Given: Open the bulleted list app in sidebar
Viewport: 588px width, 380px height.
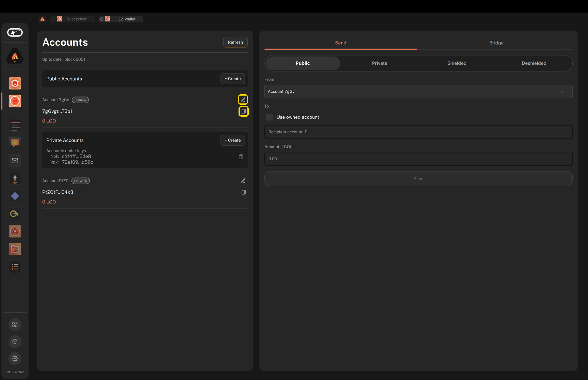Looking at the screenshot, I should (15, 267).
